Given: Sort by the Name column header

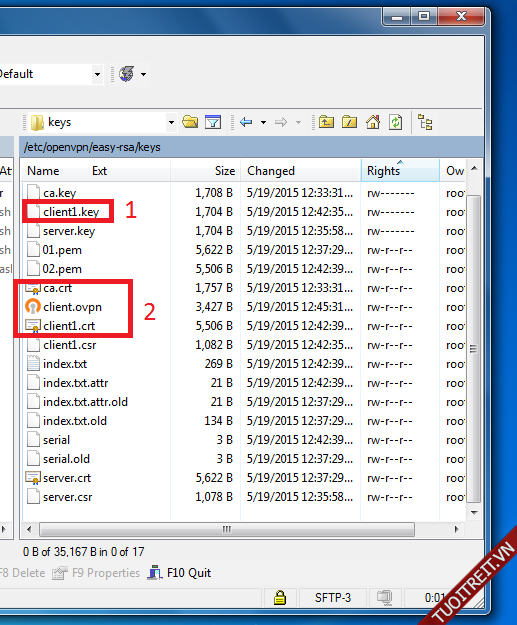Looking at the screenshot, I should tap(43, 171).
